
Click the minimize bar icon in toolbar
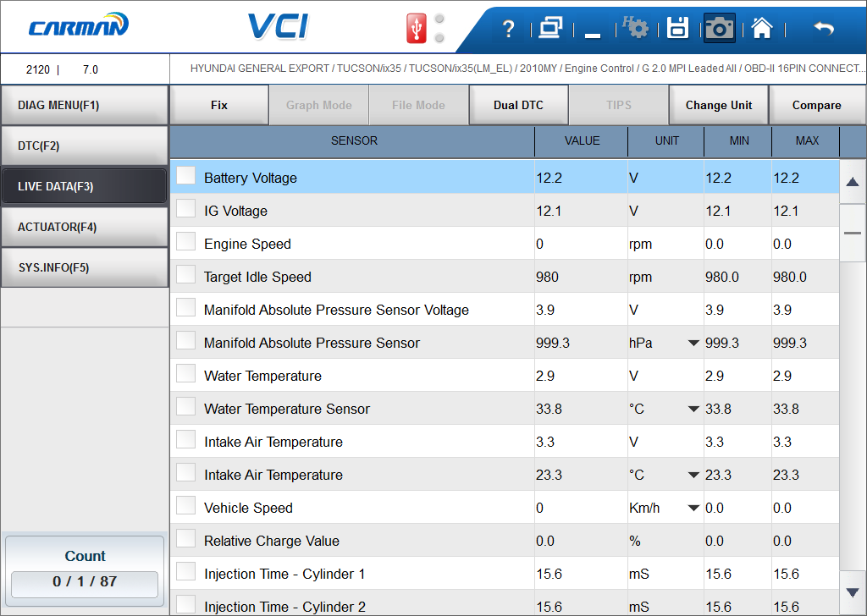click(593, 36)
